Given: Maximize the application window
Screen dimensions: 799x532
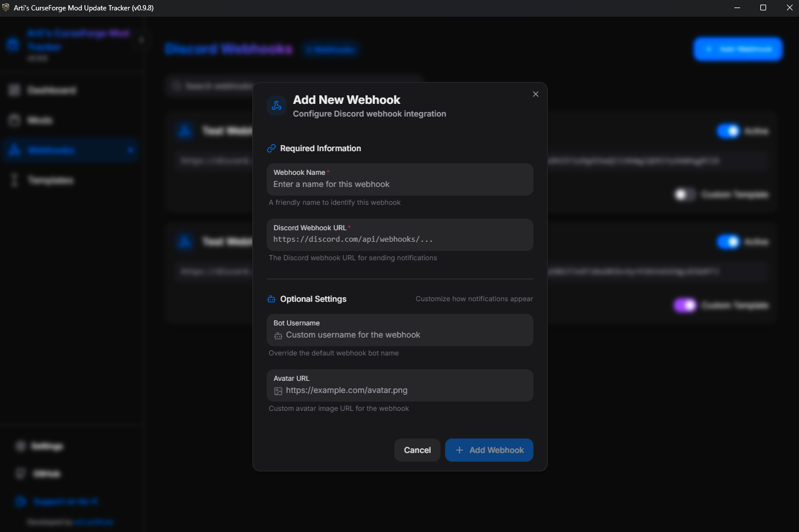Looking at the screenshot, I should (x=763, y=8).
